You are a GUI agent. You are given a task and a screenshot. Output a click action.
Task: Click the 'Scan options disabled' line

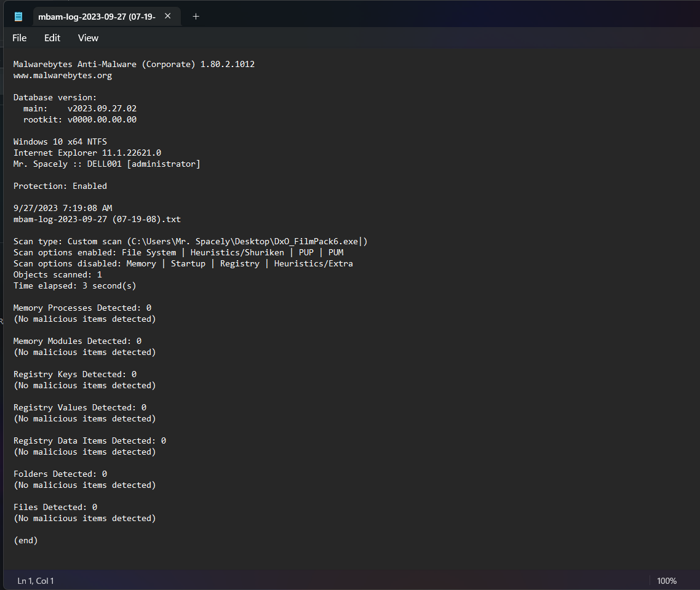pyautogui.click(x=183, y=263)
